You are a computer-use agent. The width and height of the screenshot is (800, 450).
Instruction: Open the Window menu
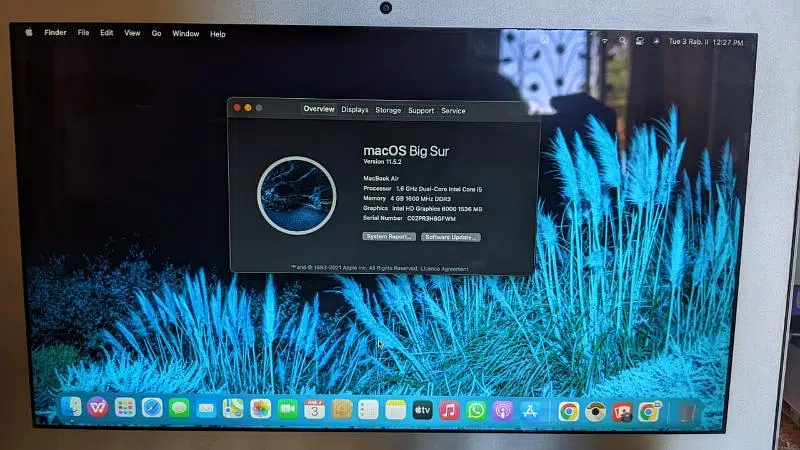coord(186,34)
